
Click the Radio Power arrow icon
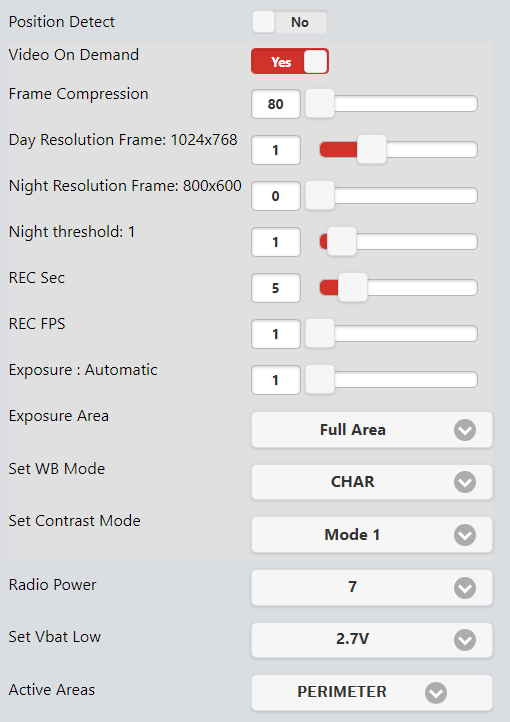[465, 588]
